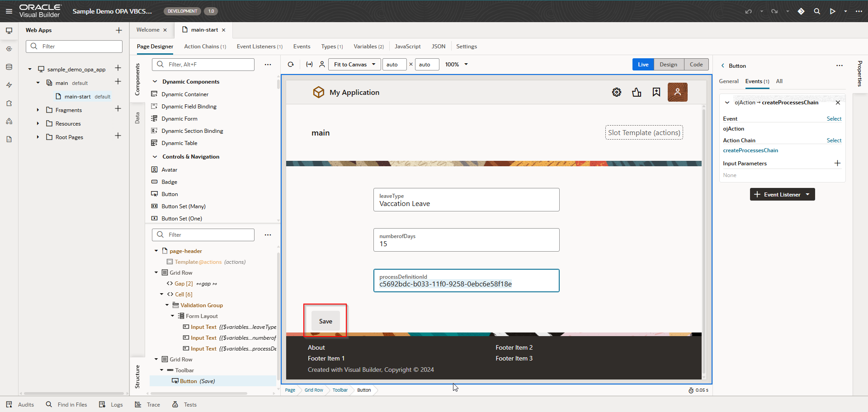Open the zoom level 100% dropdown

(x=456, y=64)
